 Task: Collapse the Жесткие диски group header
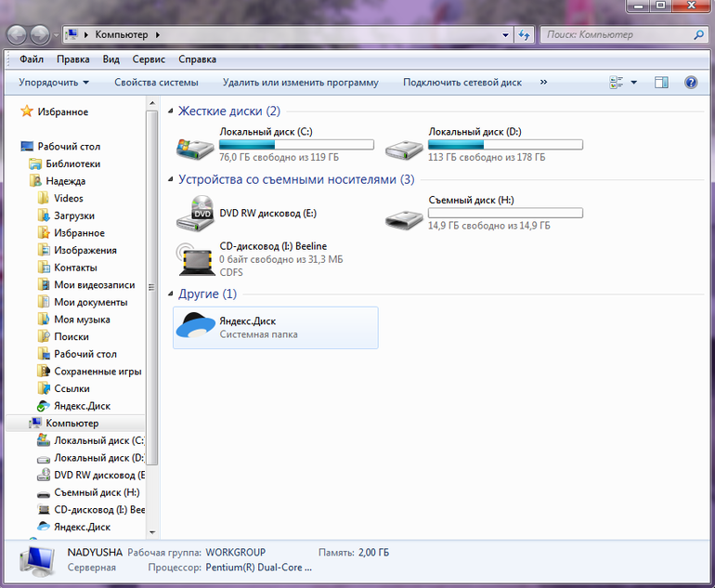tap(171, 111)
